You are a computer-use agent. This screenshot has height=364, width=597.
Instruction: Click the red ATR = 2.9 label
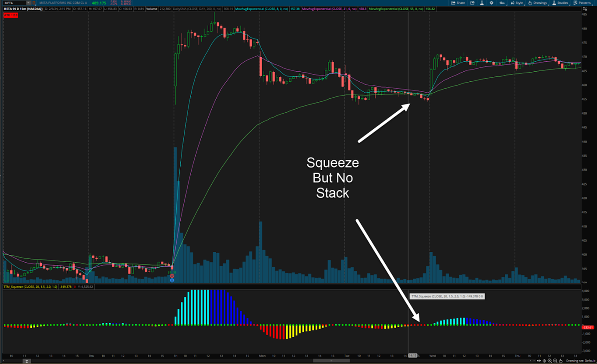tap(10, 15)
